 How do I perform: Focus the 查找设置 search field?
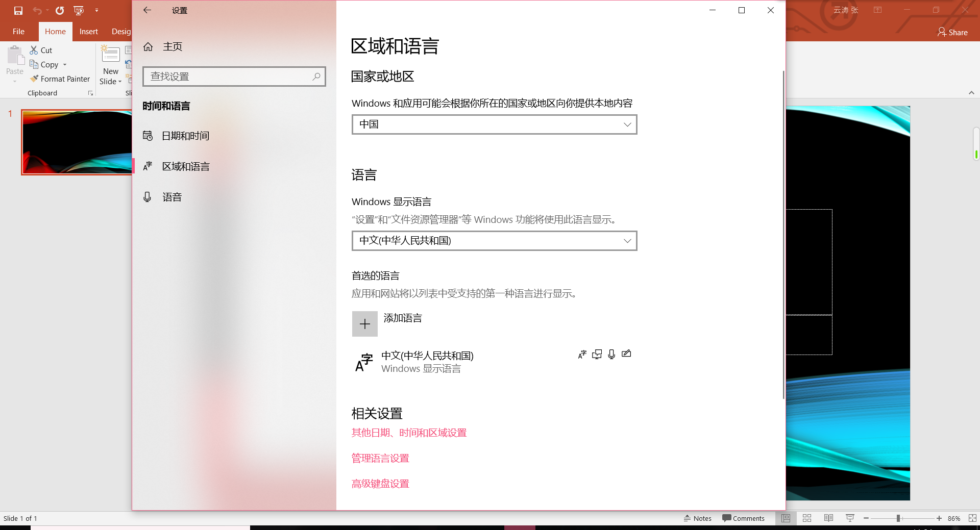(234, 77)
